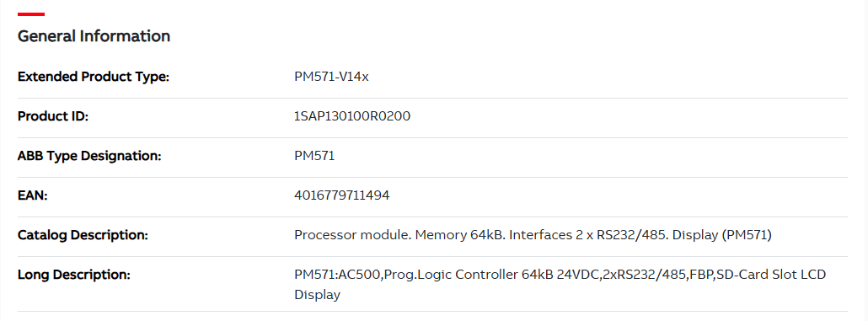Click the PM571-V14x value
868x321 pixels.
(331, 77)
